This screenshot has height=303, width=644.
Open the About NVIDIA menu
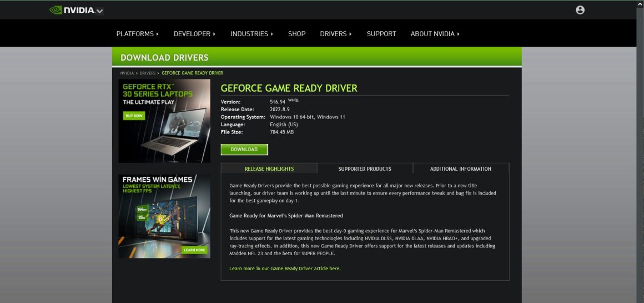pyautogui.click(x=435, y=34)
